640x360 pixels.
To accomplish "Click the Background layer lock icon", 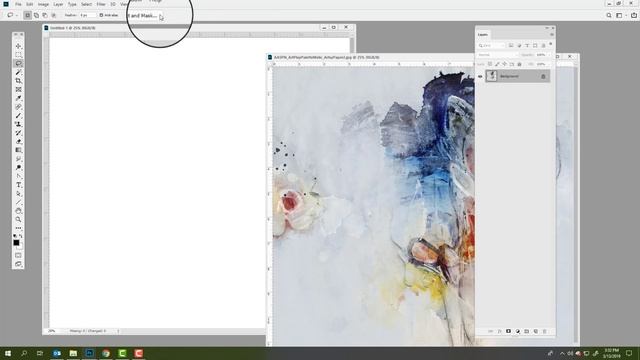I will click(543, 76).
